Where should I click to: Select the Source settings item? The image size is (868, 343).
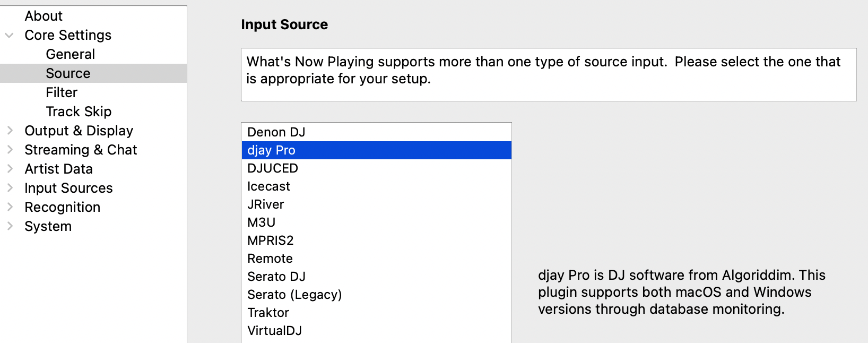tap(68, 73)
